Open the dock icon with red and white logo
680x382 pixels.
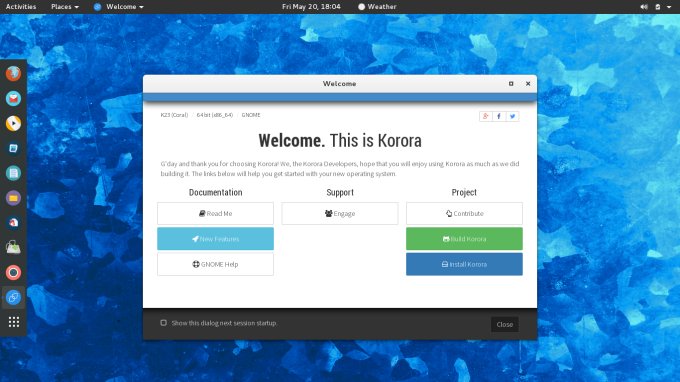pyautogui.click(x=13, y=223)
